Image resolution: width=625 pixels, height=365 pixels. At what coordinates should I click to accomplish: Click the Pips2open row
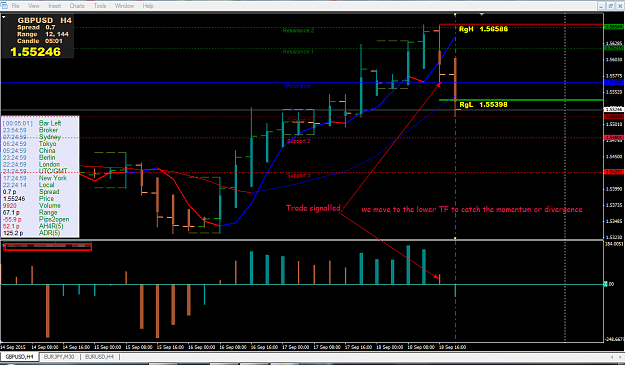coord(36,219)
